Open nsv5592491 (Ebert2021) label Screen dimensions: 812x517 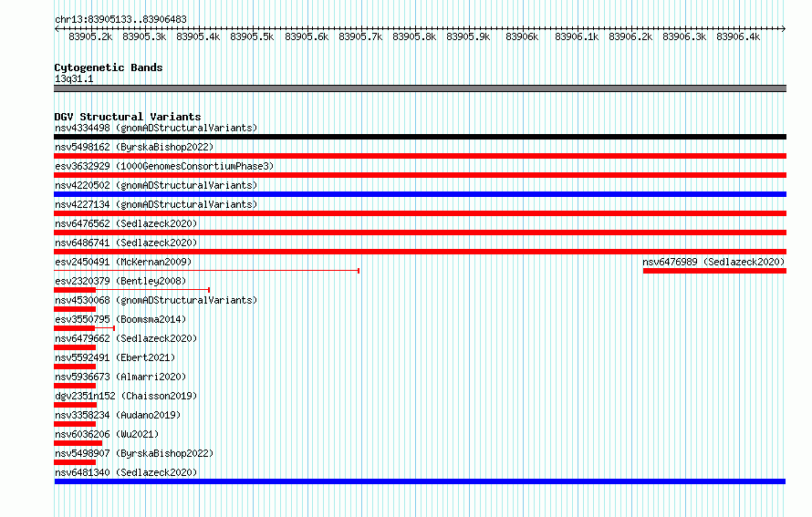pyautogui.click(x=115, y=357)
